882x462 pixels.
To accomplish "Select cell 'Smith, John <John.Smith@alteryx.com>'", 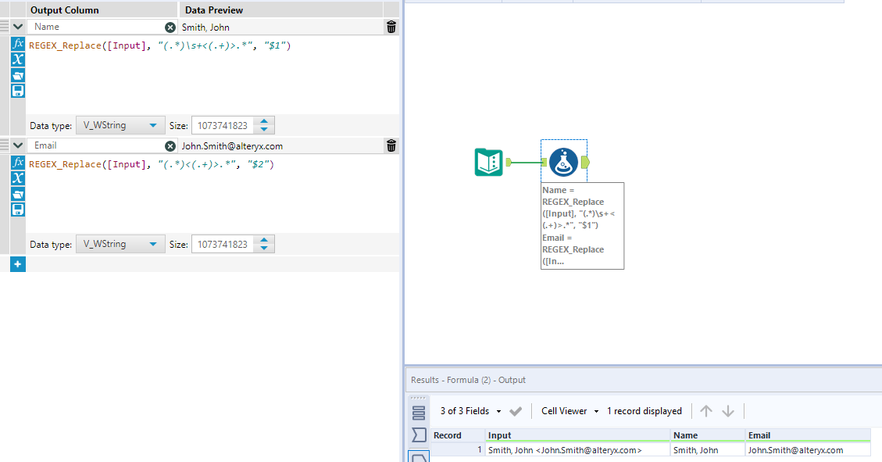I will coord(578,450).
